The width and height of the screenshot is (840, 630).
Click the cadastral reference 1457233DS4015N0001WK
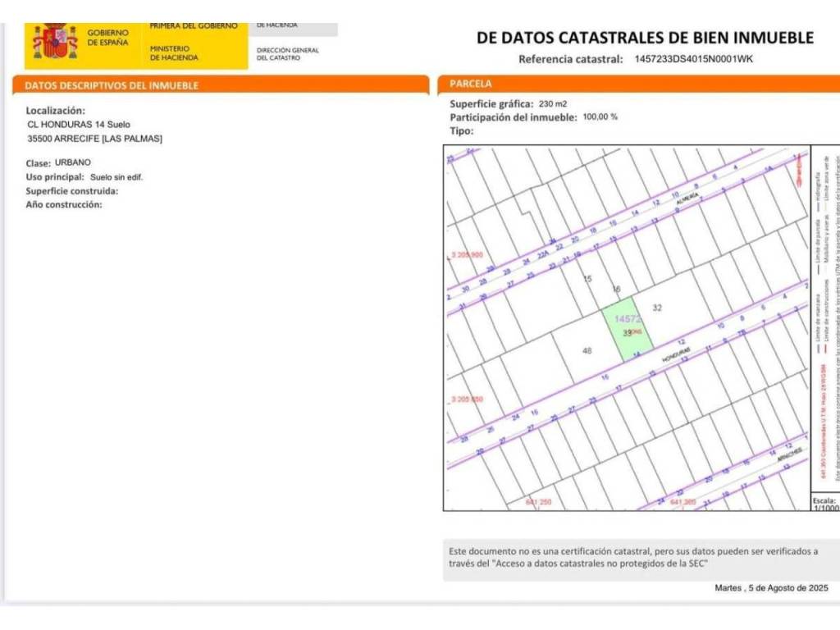click(693, 59)
